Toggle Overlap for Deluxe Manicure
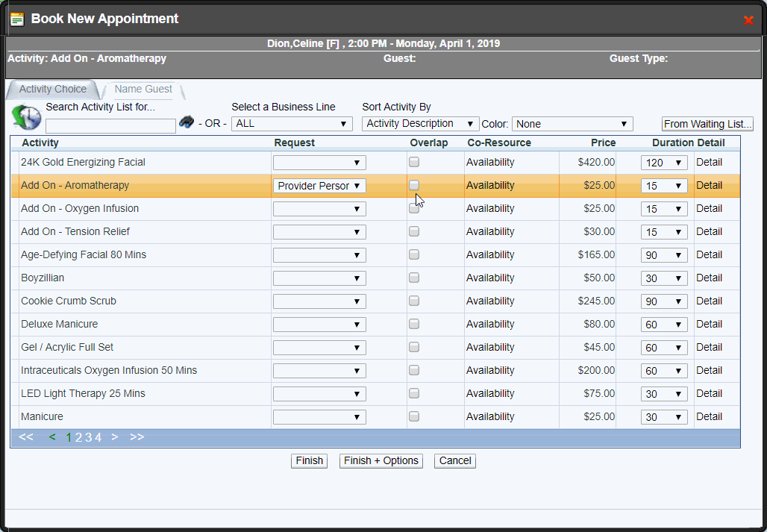The image size is (767, 532). pyautogui.click(x=414, y=324)
